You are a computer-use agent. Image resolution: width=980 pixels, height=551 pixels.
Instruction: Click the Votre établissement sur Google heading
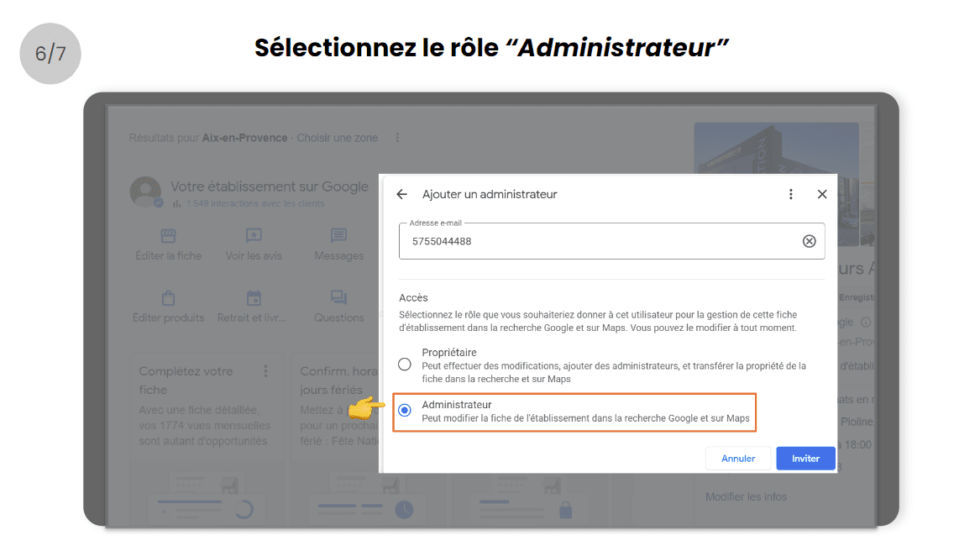click(270, 186)
